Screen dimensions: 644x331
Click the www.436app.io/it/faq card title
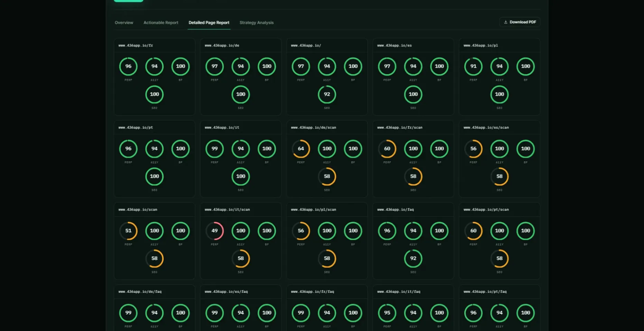click(399, 292)
